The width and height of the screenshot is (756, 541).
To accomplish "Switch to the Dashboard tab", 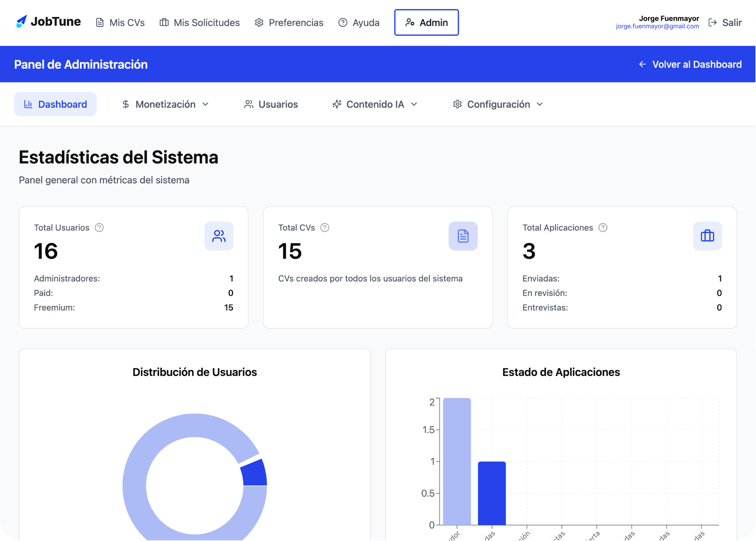I will [55, 104].
